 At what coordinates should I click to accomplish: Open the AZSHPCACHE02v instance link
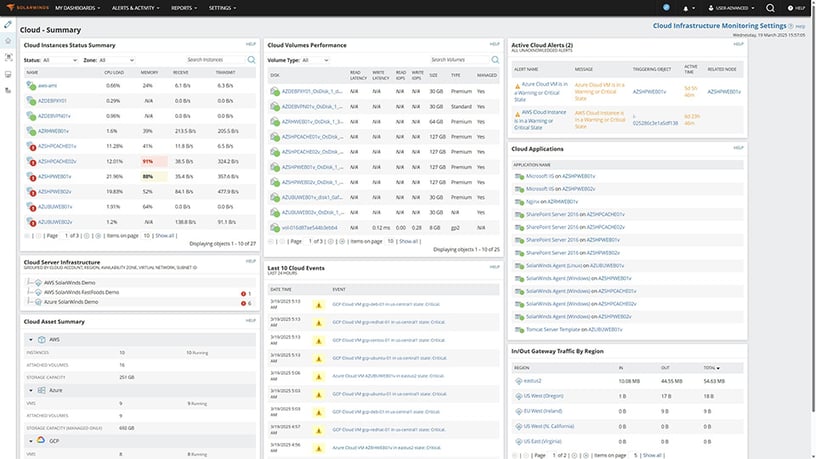click(59, 160)
